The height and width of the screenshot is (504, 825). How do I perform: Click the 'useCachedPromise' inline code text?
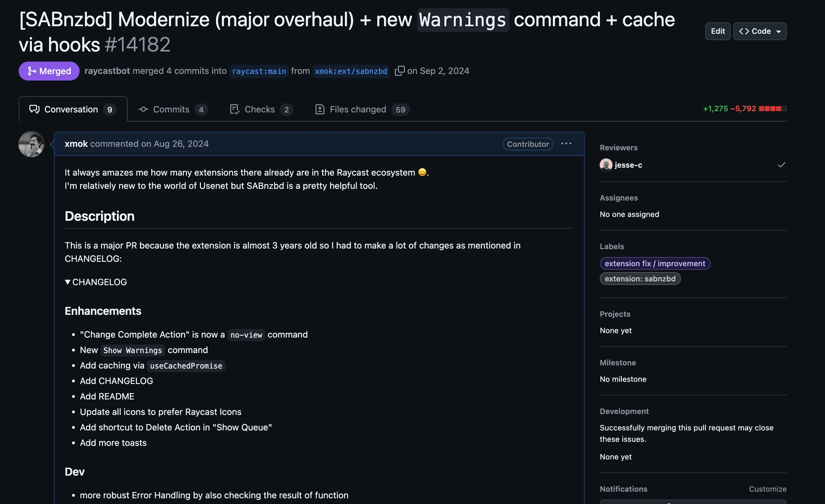(186, 365)
